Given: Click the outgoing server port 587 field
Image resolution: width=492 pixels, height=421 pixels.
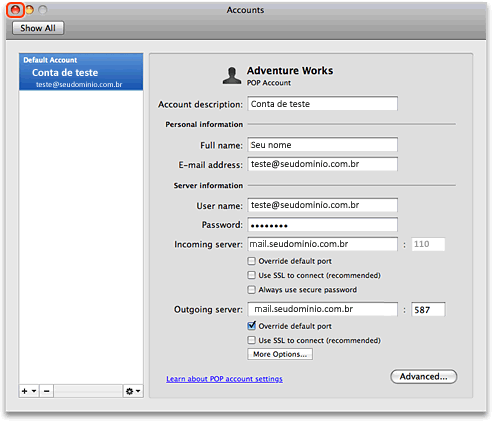Looking at the screenshot, I should click(428, 309).
